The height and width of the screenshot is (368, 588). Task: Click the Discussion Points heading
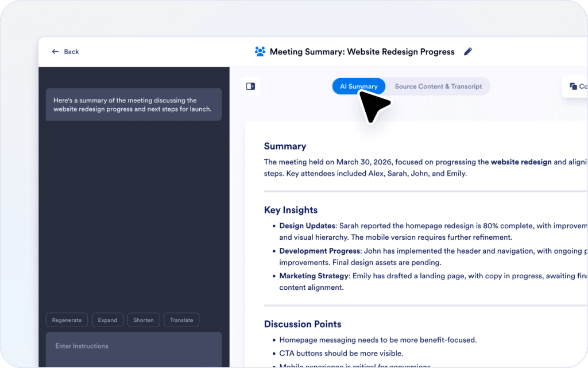[303, 324]
